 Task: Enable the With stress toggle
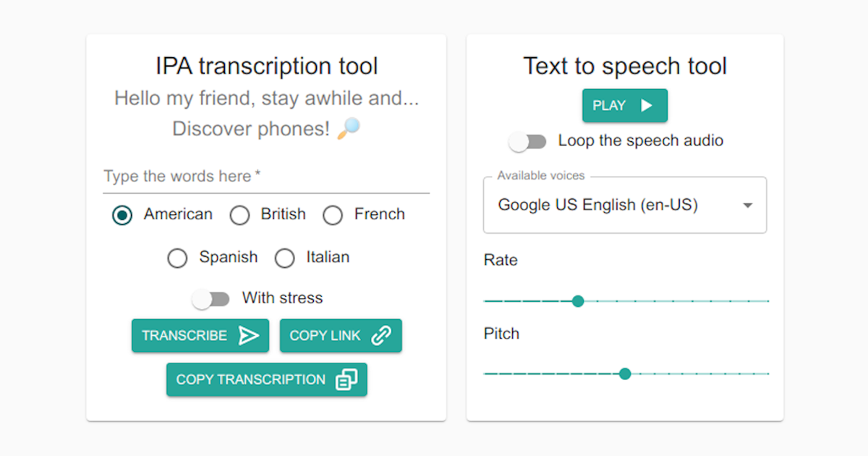(211, 297)
